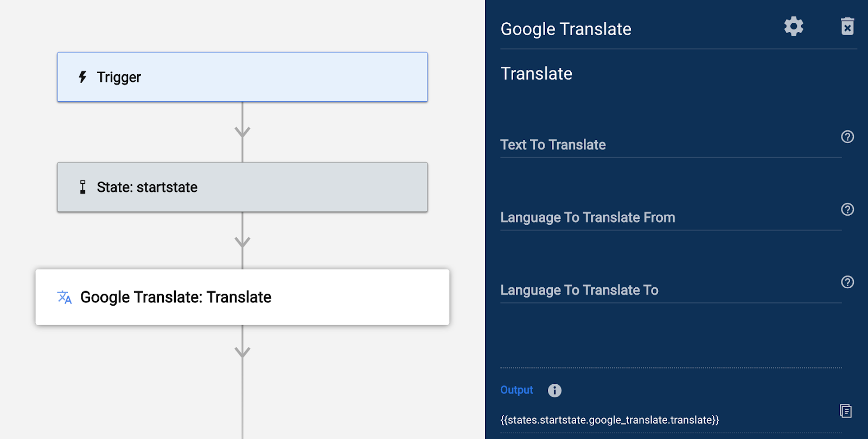Screen dimensions: 868x439
Task: Select the Trigger node
Action: (242, 77)
